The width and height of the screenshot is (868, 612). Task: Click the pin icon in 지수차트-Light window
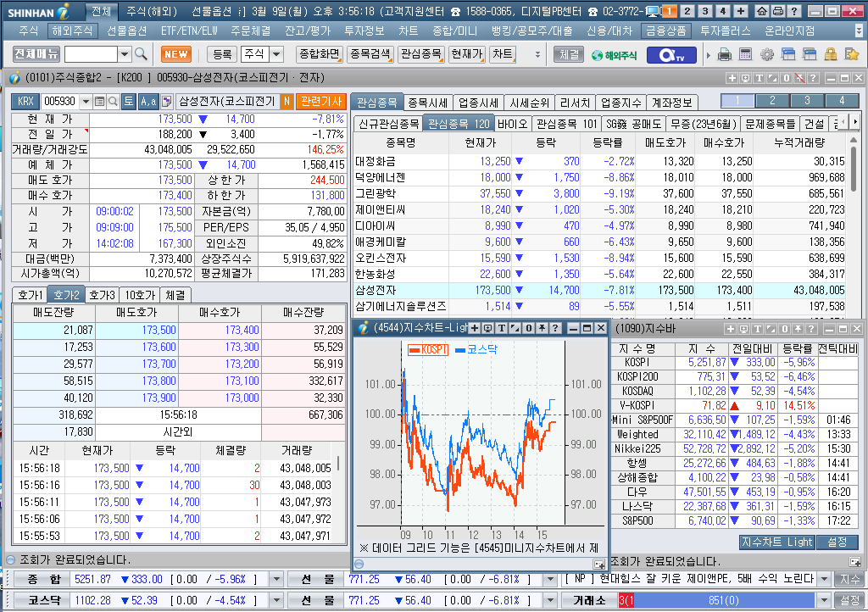click(542, 328)
